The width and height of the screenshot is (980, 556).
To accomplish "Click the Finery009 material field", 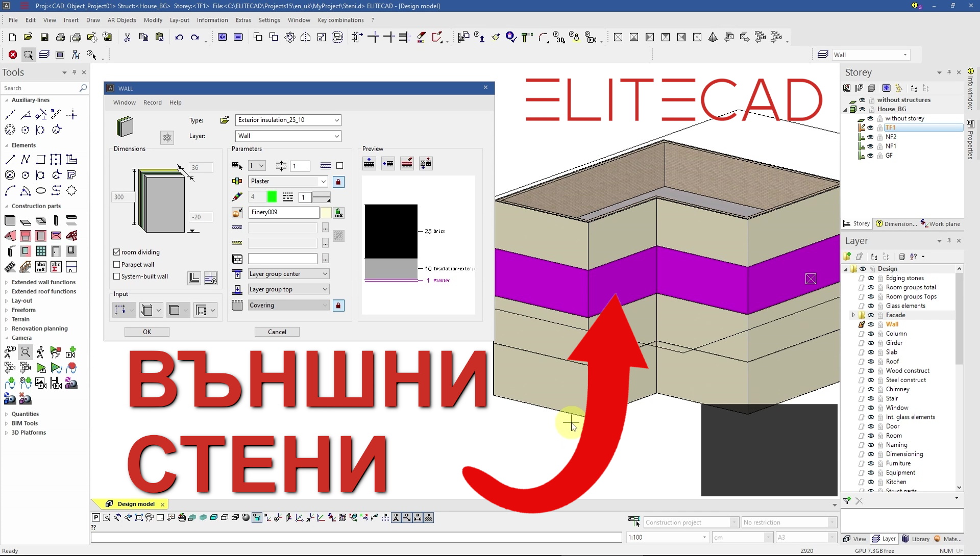I will pos(284,213).
